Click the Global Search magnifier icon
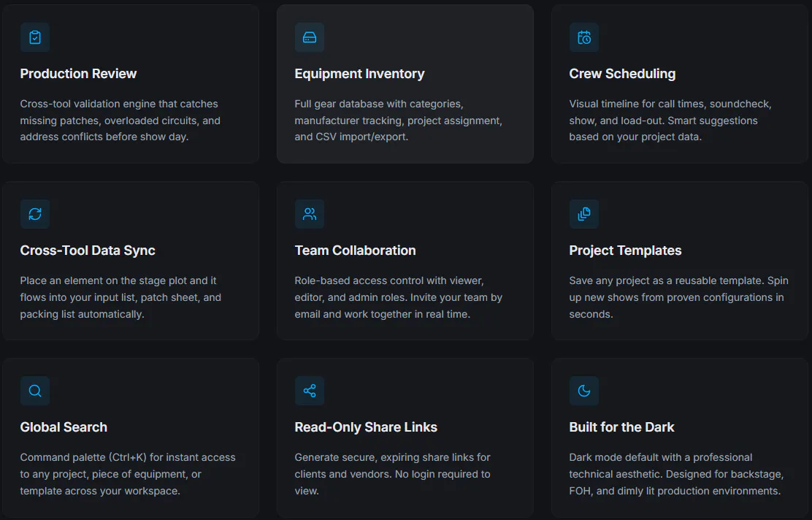 35,391
